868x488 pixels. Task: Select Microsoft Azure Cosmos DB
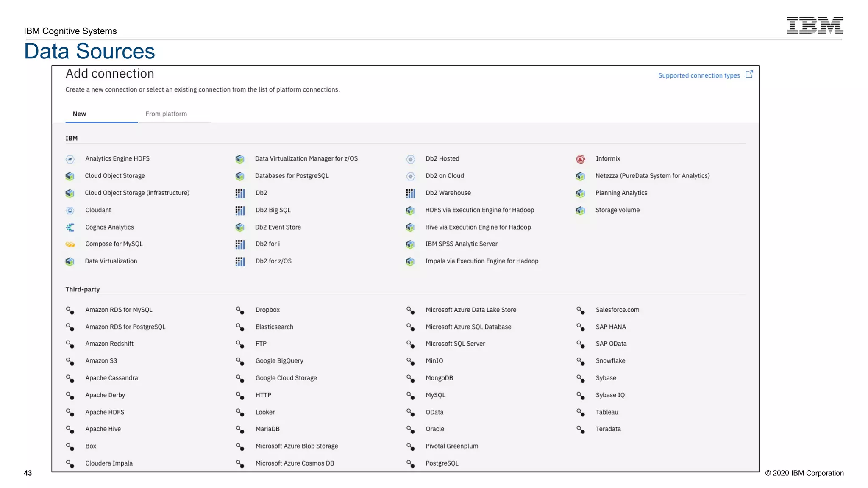295,463
